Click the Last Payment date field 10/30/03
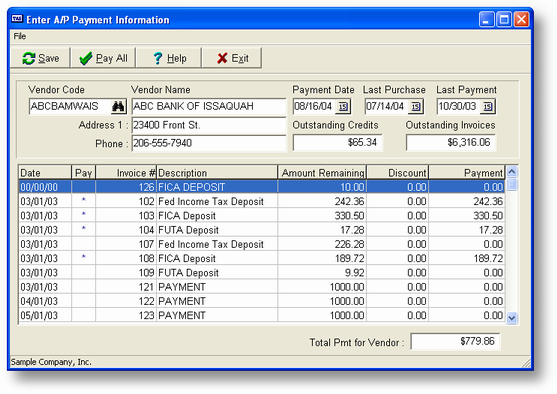 (x=459, y=106)
